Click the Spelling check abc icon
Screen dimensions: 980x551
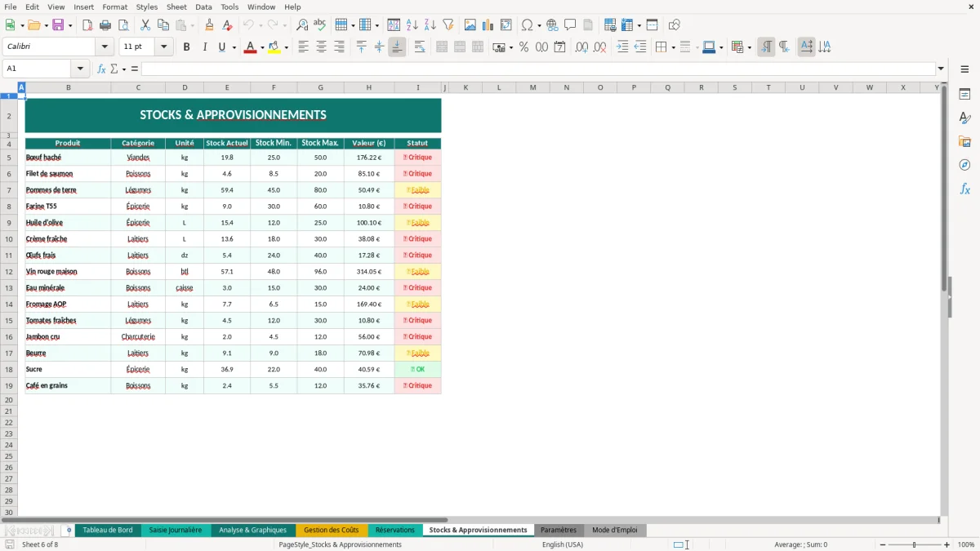(320, 25)
